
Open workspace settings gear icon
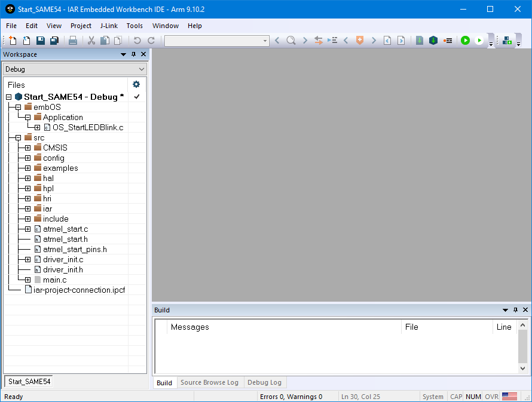[136, 84]
